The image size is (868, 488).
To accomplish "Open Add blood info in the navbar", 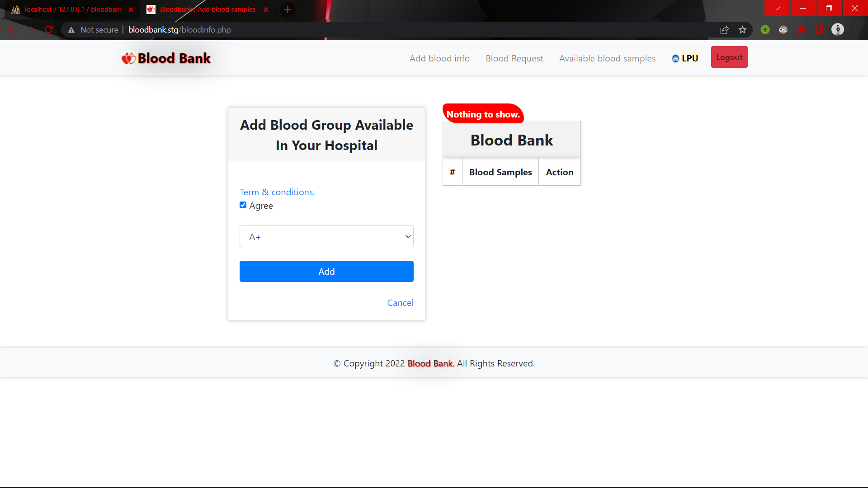I will 439,58.
